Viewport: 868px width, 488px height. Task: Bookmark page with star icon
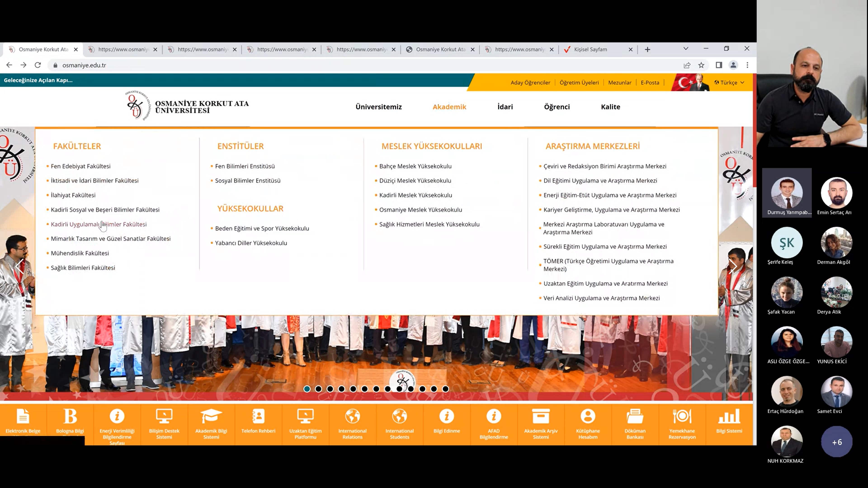pos(701,65)
